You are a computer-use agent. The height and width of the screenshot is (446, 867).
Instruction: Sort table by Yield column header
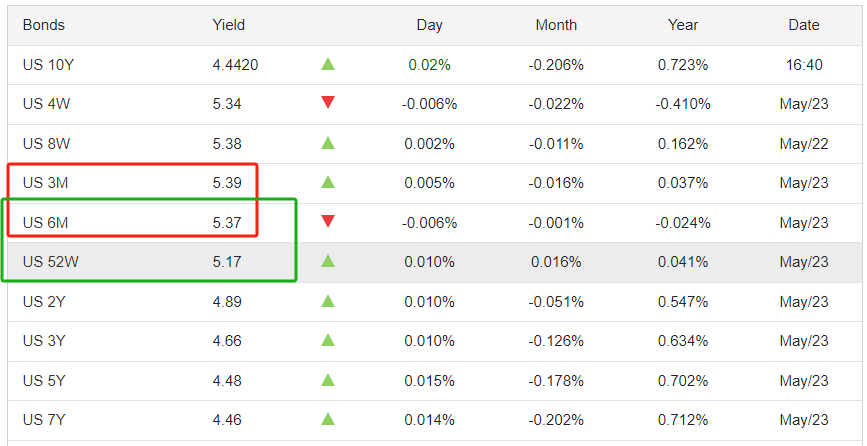click(228, 25)
